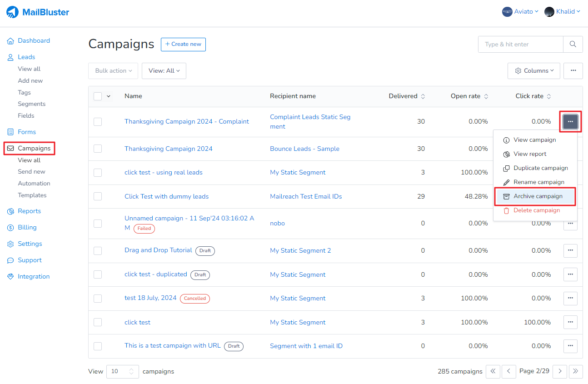Viewport: 588px width, 384px height.
Task: Click the MailBluster logo
Action: coord(38,12)
